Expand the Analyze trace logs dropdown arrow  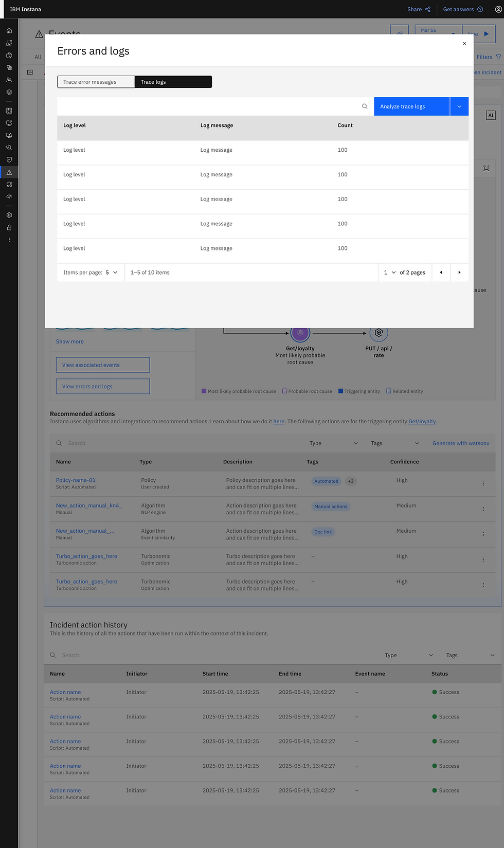coord(459,106)
